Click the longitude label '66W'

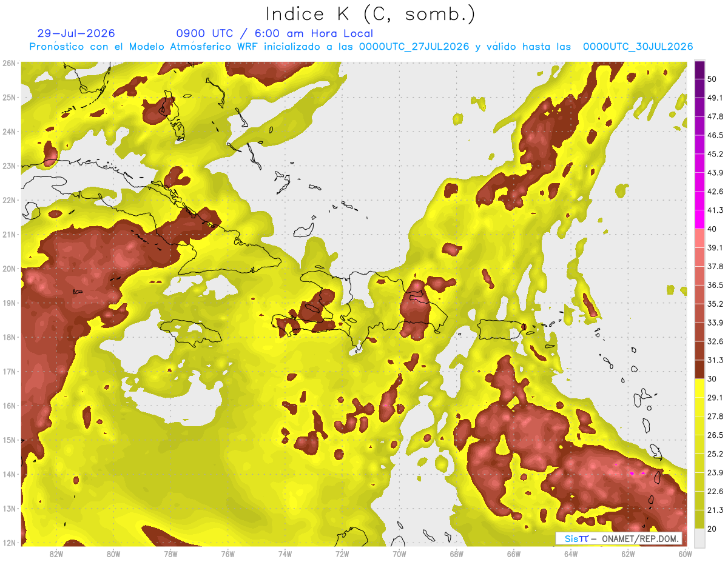pos(514,554)
